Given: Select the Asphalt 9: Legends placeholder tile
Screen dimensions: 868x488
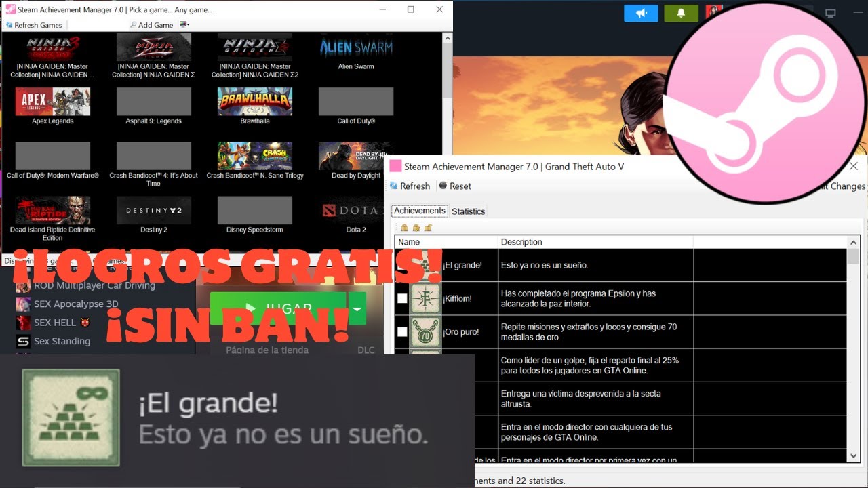Looking at the screenshot, I should pos(154,102).
